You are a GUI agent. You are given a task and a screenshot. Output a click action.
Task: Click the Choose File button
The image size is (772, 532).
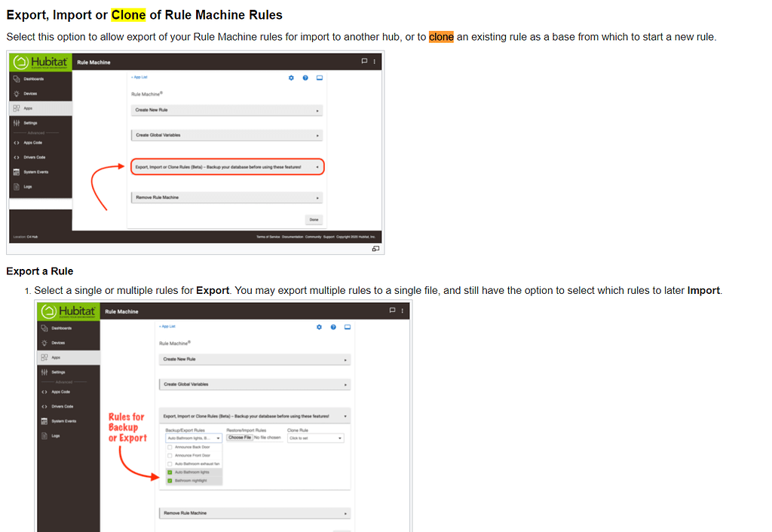240,438
